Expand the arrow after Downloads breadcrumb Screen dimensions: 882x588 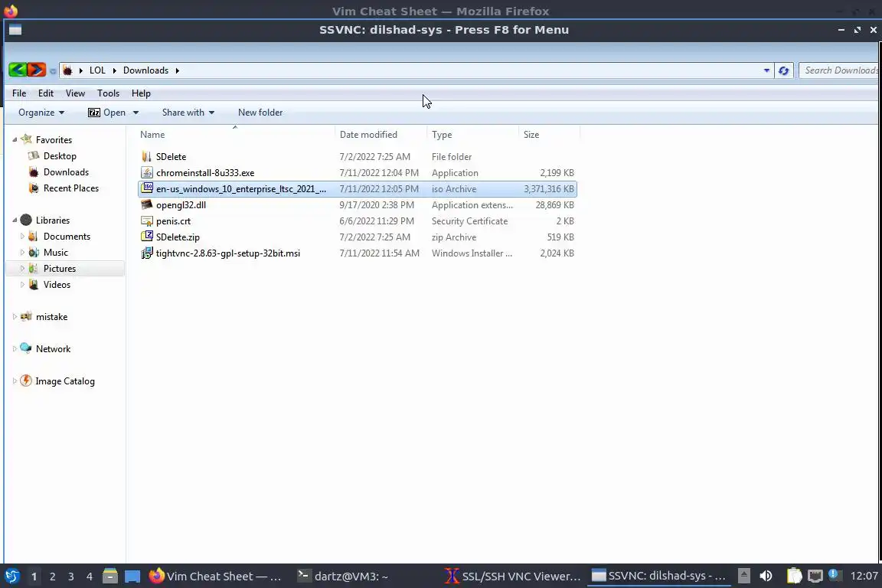tap(177, 70)
